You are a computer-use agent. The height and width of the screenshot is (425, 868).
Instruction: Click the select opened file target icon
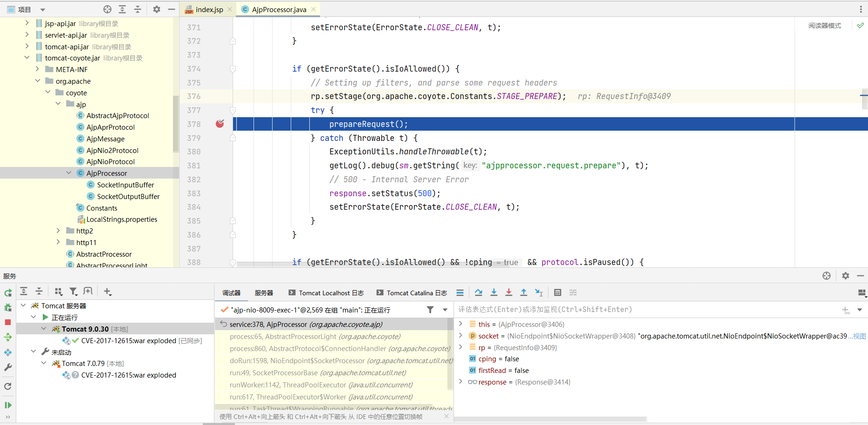coord(107,9)
